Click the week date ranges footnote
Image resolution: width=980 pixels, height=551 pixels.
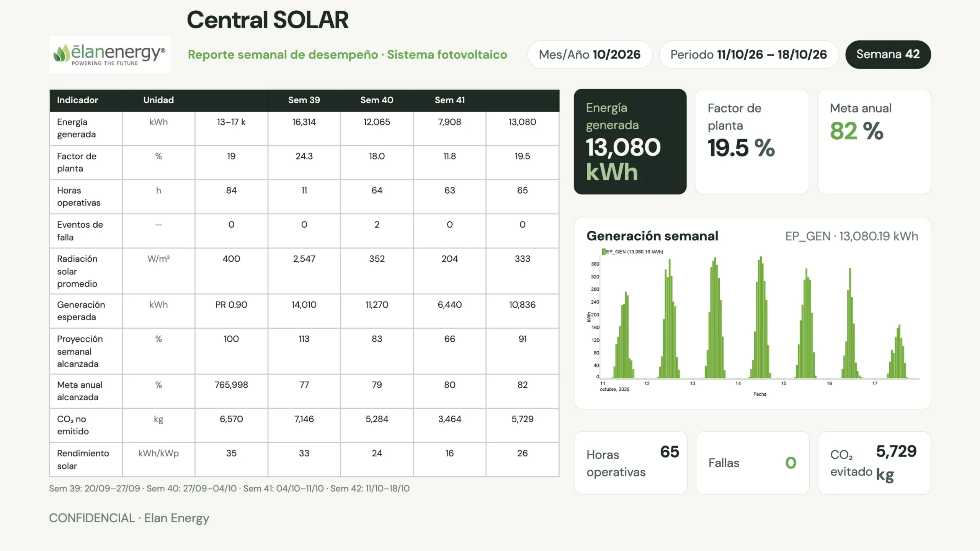click(229, 489)
